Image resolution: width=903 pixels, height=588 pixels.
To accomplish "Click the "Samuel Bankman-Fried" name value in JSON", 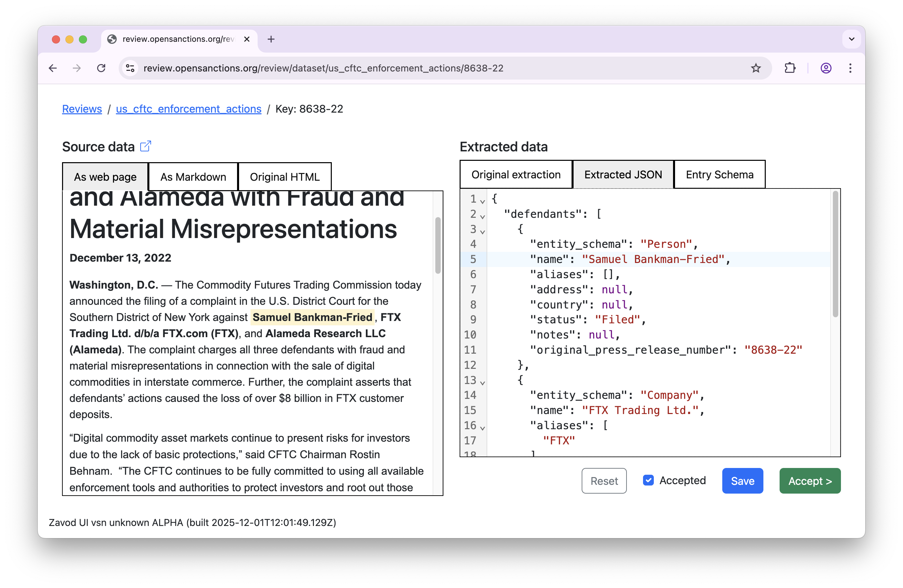I will pyautogui.click(x=653, y=259).
